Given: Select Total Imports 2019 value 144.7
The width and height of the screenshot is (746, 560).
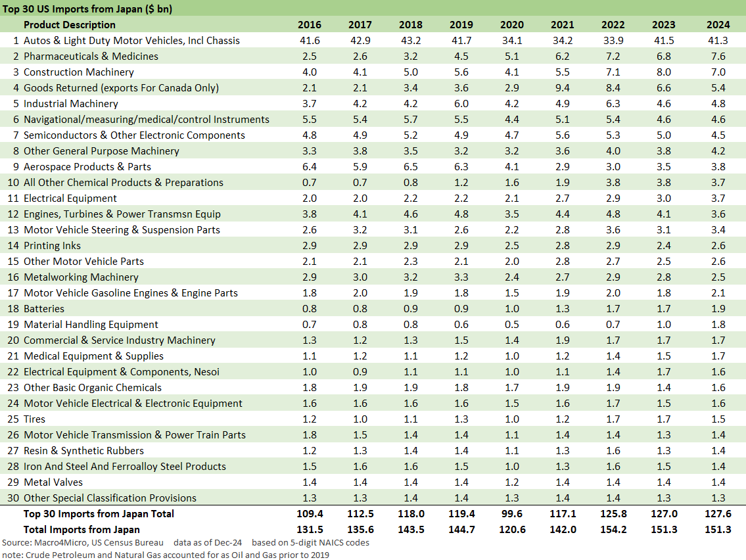Looking at the screenshot, I should [x=461, y=530].
